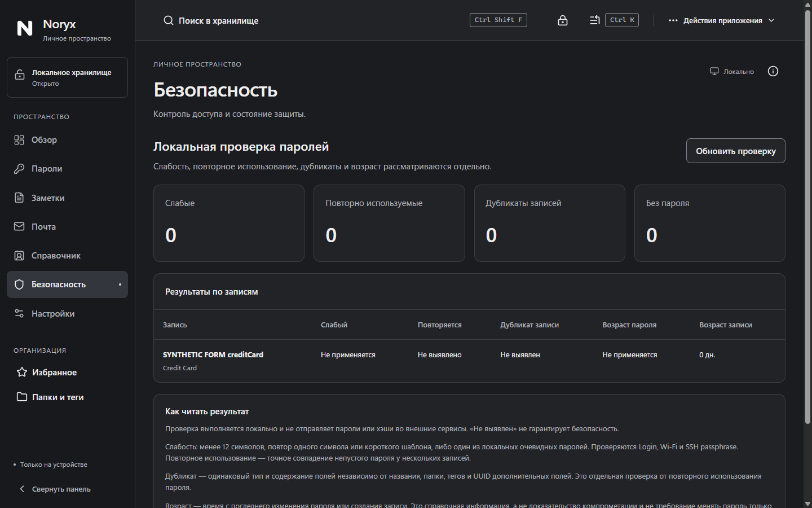Click the Обзор grid icon
This screenshot has height=508, width=812.
pyautogui.click(x=19, y=140)
